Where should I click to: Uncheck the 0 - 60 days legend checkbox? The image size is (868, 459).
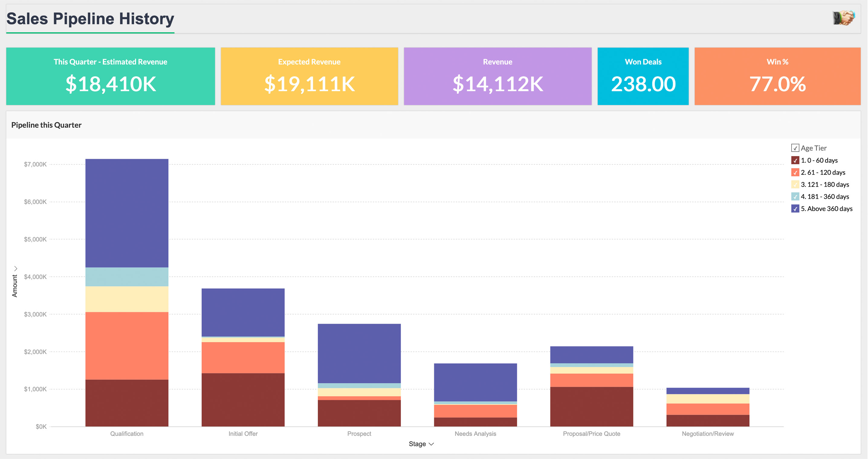pos(795,161)
